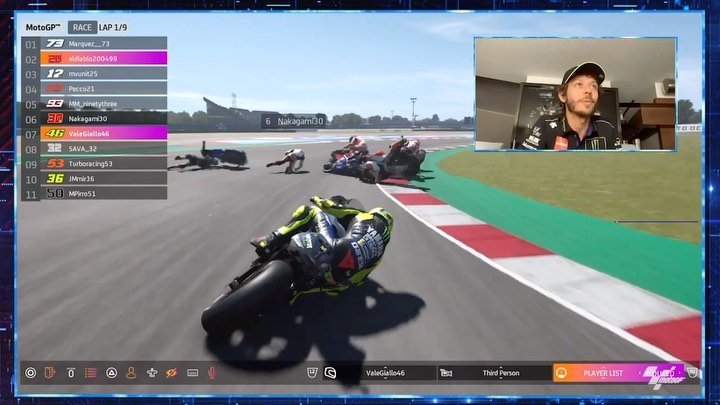Click the number 36 rider badge

[x=55, y=179]
